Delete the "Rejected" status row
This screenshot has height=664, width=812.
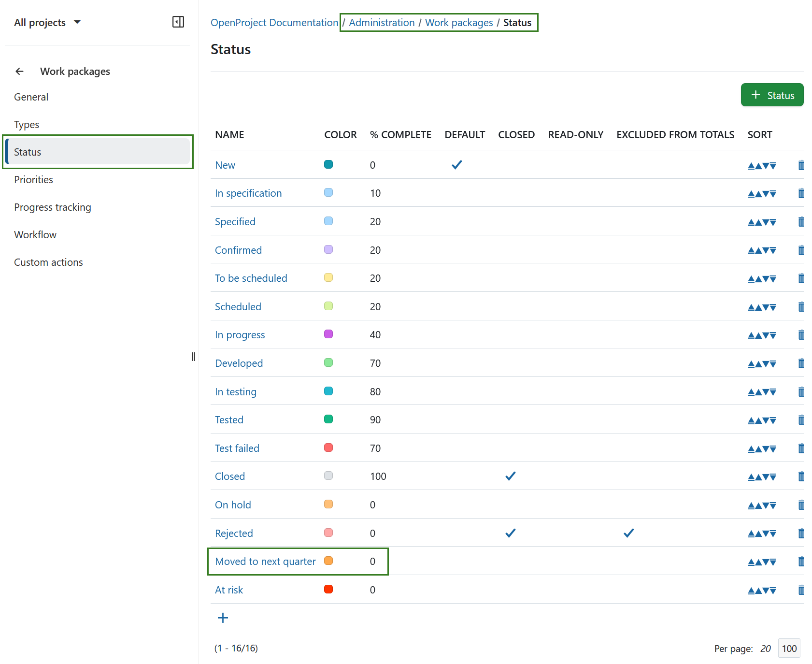tap(801, 533)
